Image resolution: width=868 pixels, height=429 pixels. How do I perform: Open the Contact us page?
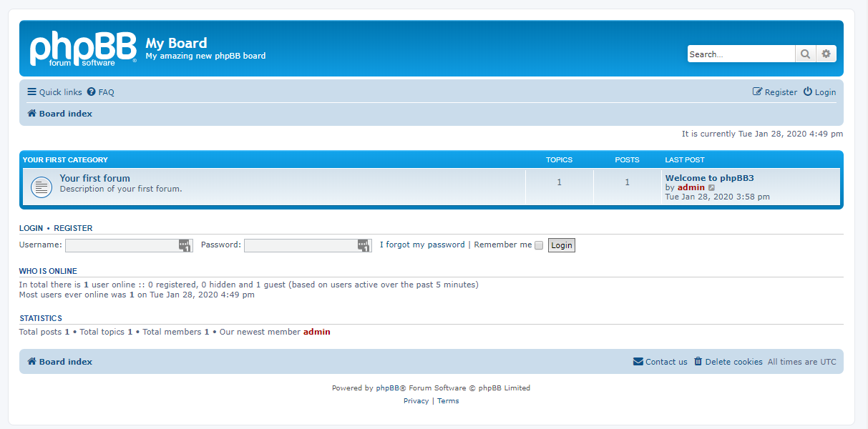point(660,362)
